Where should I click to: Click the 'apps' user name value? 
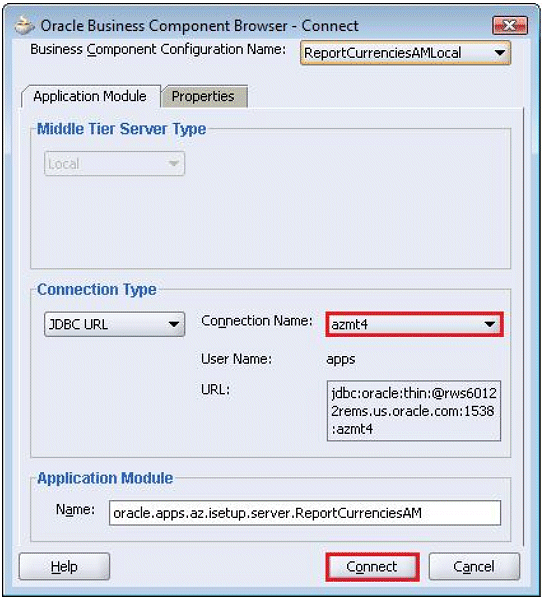click(341, 359)
